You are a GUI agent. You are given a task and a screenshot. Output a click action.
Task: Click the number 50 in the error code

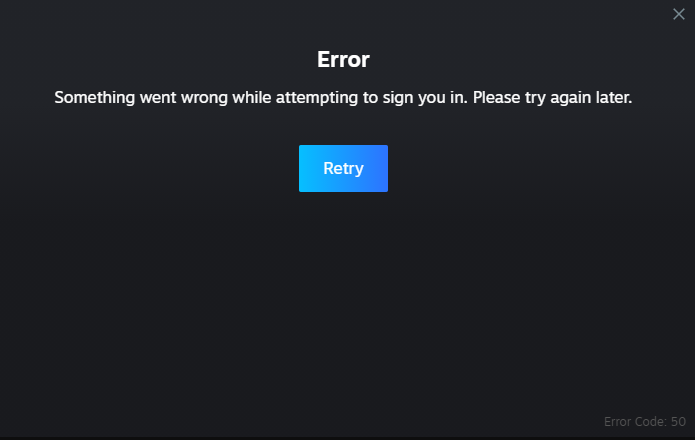coord(678,421)
